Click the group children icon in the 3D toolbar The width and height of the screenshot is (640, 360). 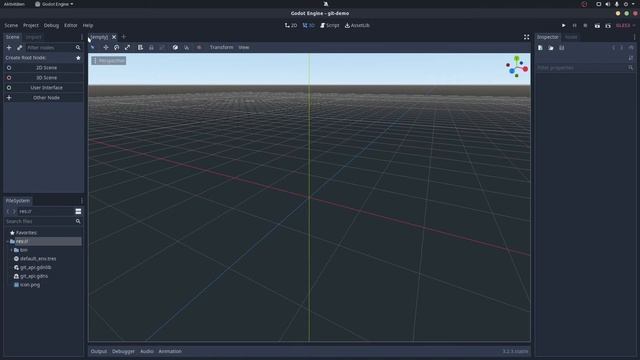(x=162, y=47)
